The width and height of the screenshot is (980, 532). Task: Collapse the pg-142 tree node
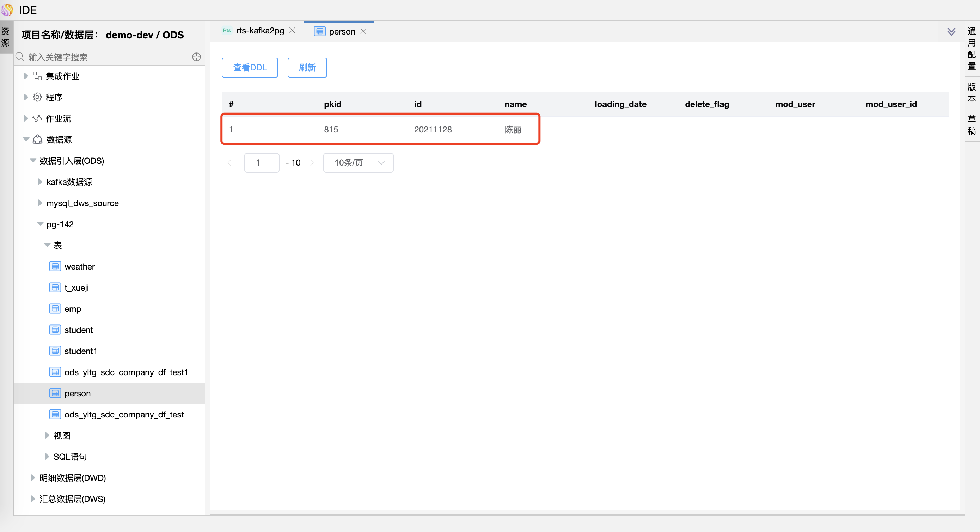[x=40, y=224]
